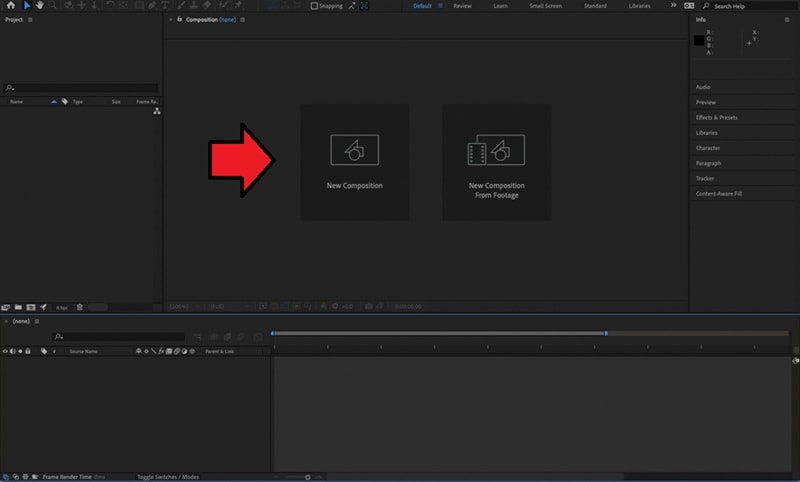
Task: Switch to Default workspace
Action: (x=422, y=6)
